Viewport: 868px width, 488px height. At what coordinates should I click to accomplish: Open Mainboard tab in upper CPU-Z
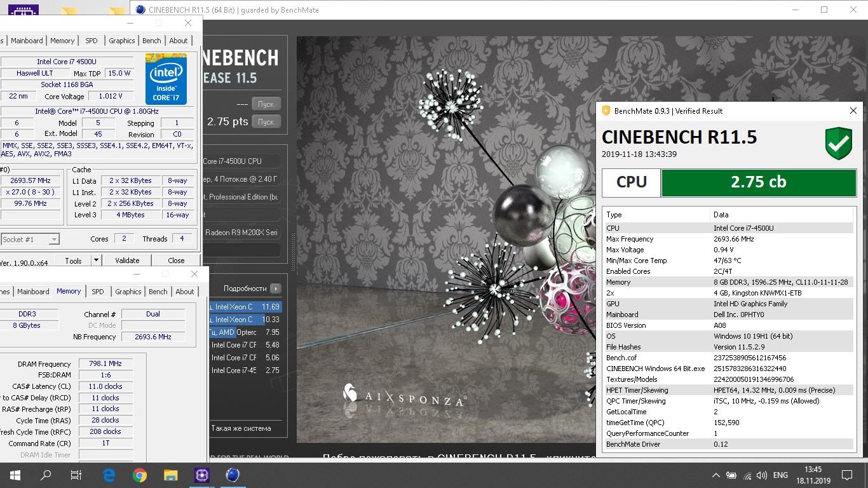click(27, 41)
